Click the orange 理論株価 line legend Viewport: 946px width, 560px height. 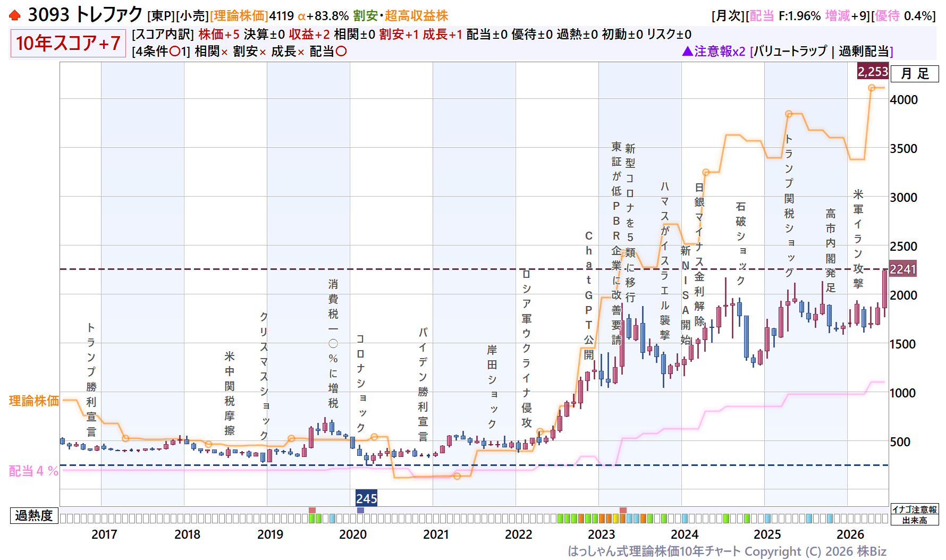click(x=34, y=401)
